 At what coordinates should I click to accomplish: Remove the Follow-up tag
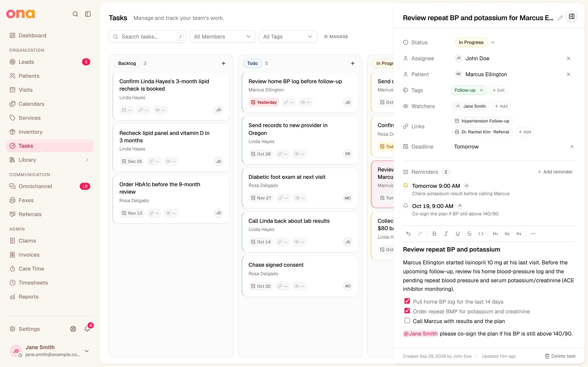click(481, 90)
